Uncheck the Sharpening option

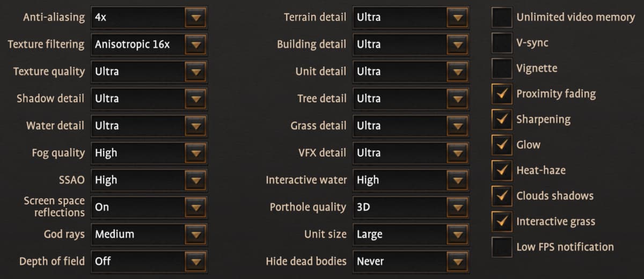pyautogui.click(x=502, y=119)
